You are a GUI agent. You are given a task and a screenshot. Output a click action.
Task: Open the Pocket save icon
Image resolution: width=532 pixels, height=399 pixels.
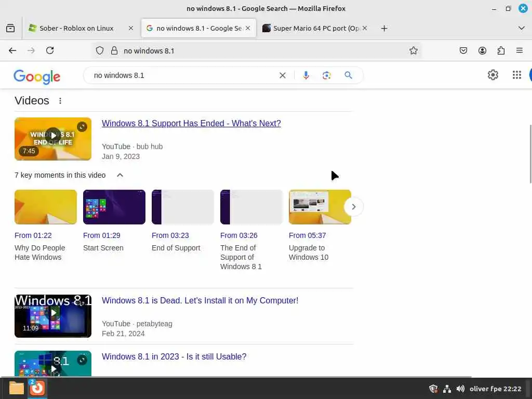click(463, 50)
